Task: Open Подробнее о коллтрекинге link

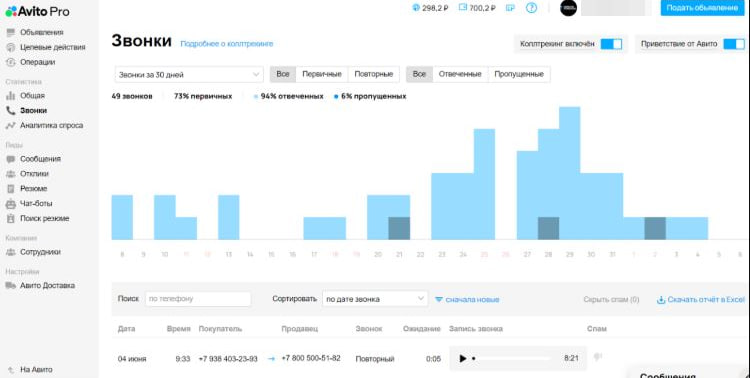Action: (227, 44)
